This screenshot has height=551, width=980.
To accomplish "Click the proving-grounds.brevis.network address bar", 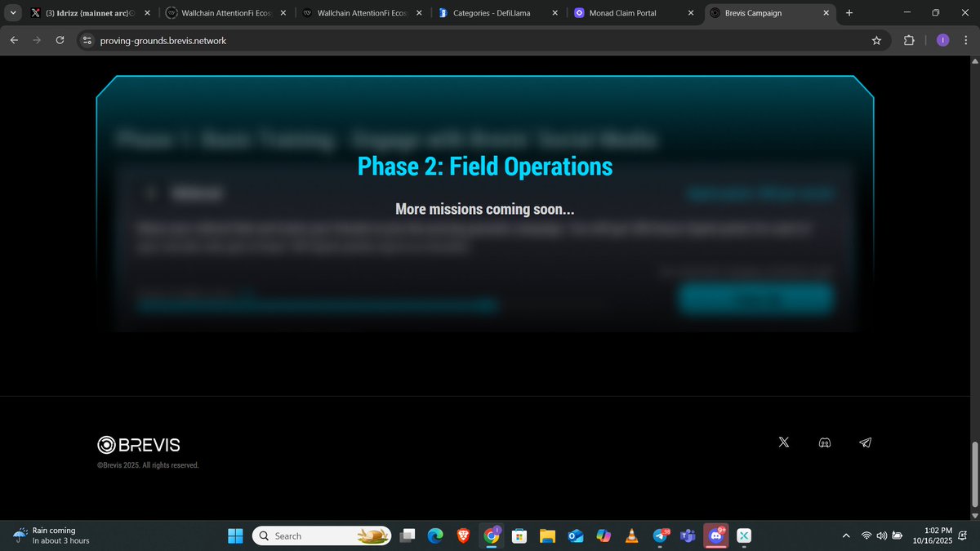I will coord(482,40).
